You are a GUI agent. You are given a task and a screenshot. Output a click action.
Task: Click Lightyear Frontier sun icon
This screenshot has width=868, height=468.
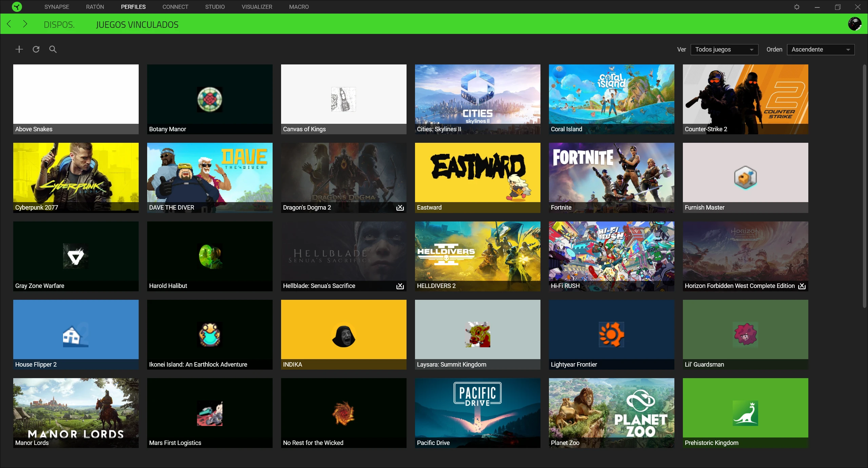[x=611, y=335]
